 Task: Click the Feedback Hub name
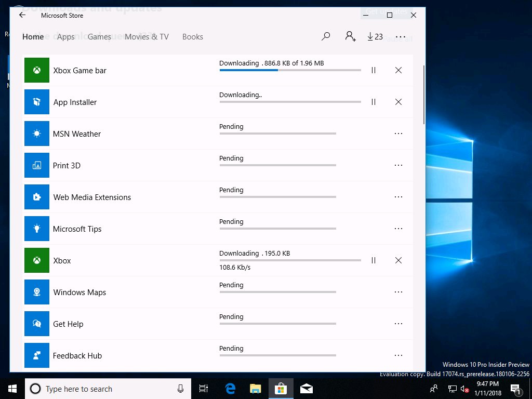77,355
